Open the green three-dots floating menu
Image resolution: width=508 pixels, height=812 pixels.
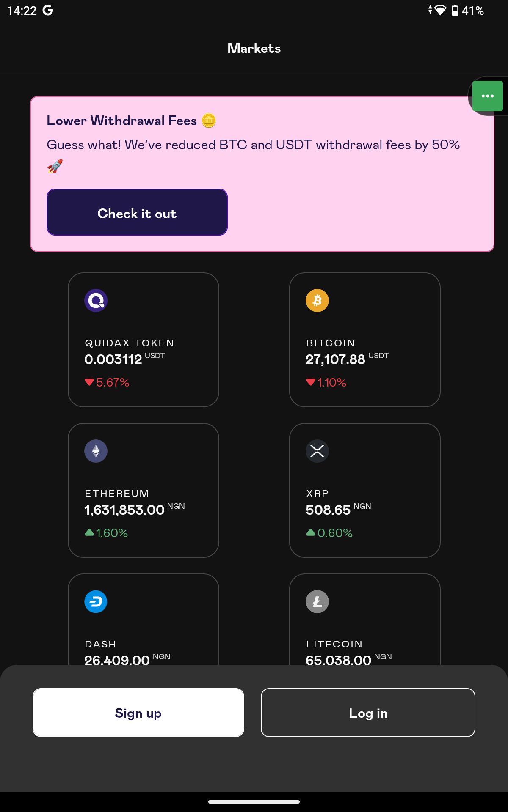[487, 96]
